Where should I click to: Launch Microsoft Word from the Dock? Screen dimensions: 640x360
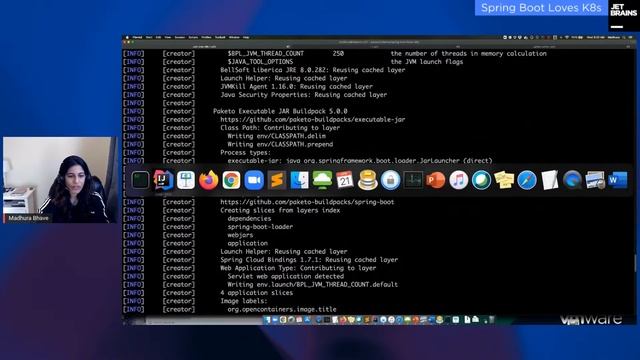click(618, 180)
